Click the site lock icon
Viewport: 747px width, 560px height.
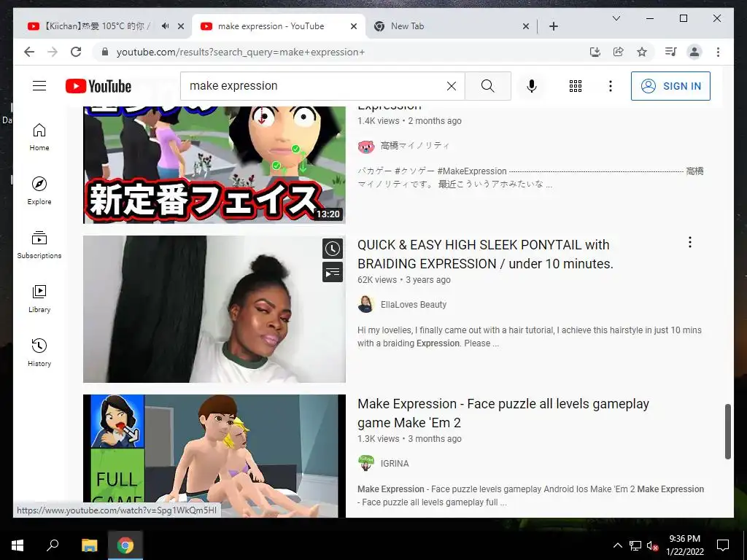[105, 52]
